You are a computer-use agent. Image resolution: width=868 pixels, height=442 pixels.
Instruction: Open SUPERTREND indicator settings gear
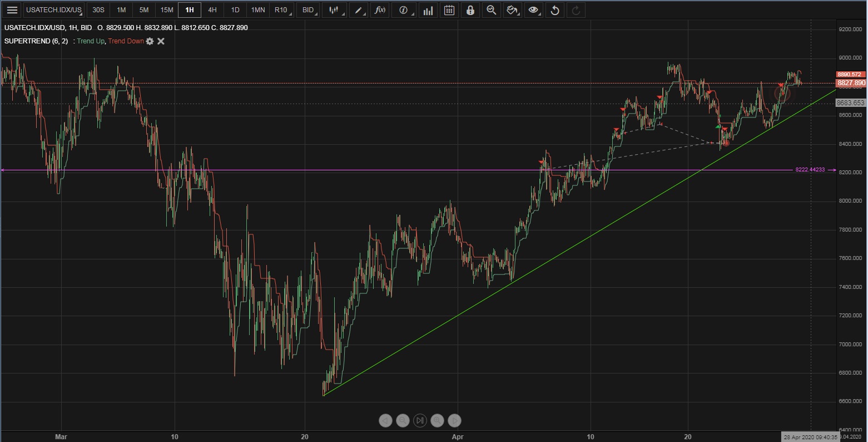[x=150, y=41]
